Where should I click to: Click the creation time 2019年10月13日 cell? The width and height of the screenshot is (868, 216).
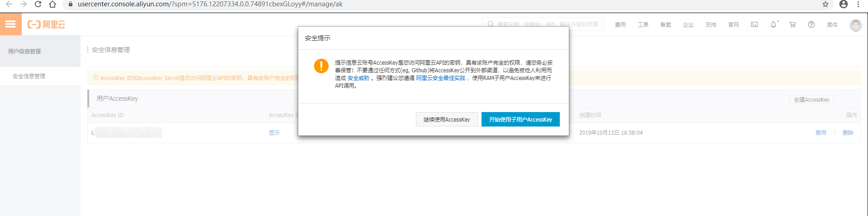click(x=611, y=133)
